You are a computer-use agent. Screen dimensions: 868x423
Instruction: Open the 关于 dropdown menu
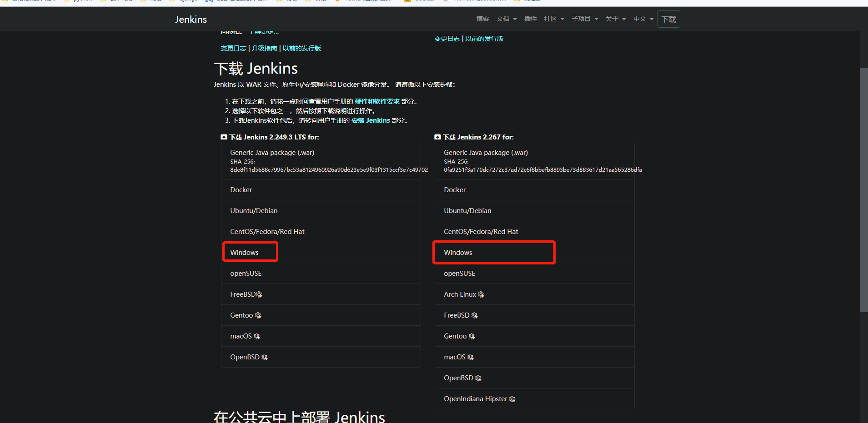(616, 19)
